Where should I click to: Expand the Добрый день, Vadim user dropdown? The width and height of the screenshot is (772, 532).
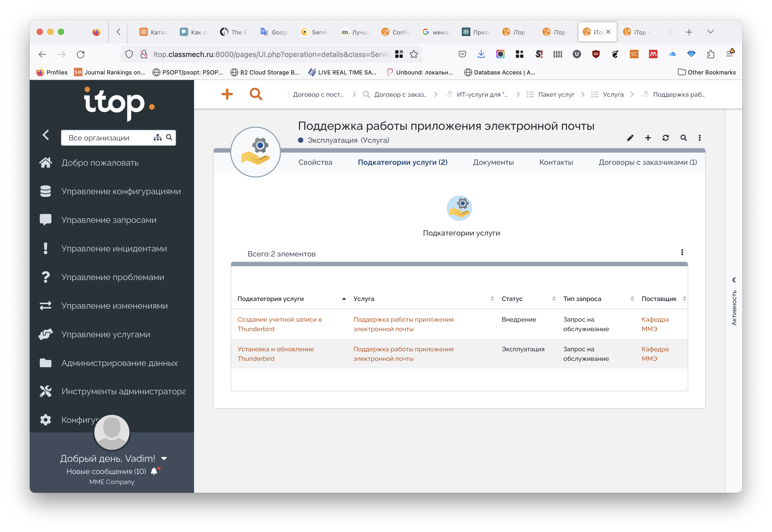click(x=164, y=459)
